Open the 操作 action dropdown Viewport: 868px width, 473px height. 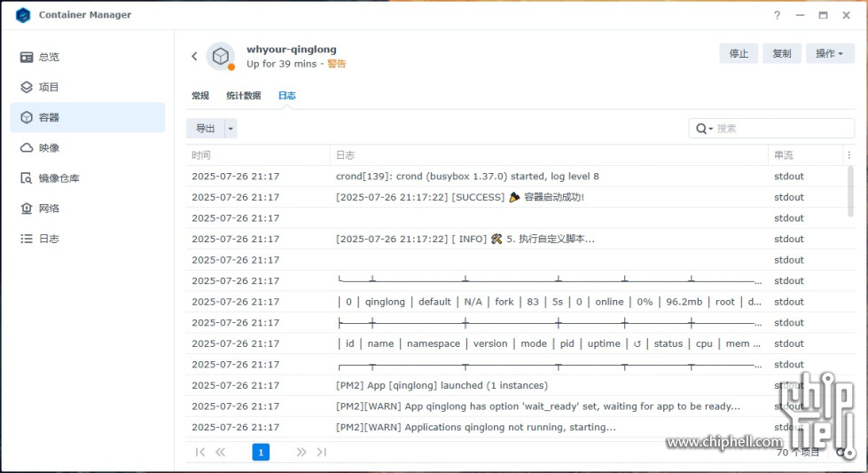click(x=830, y=53)
